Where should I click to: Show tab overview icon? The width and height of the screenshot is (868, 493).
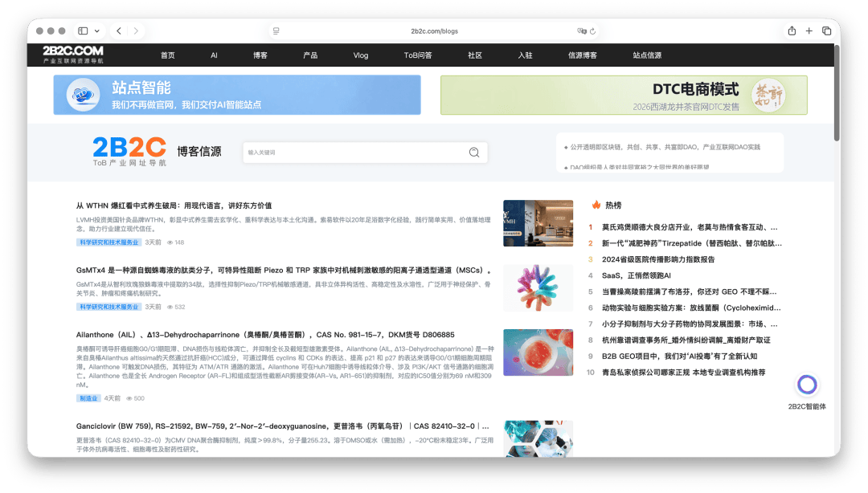pyautogui.click(x=826, y=31)
